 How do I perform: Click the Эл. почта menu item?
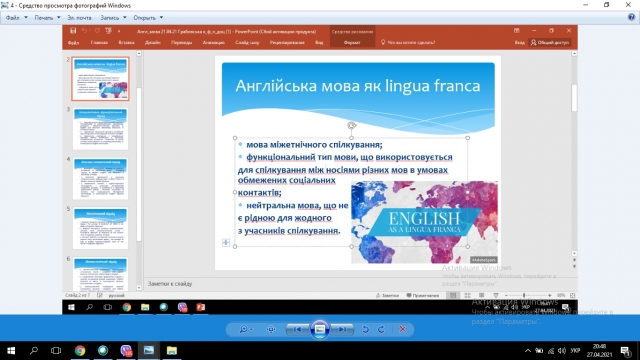(x=80, y=18)
